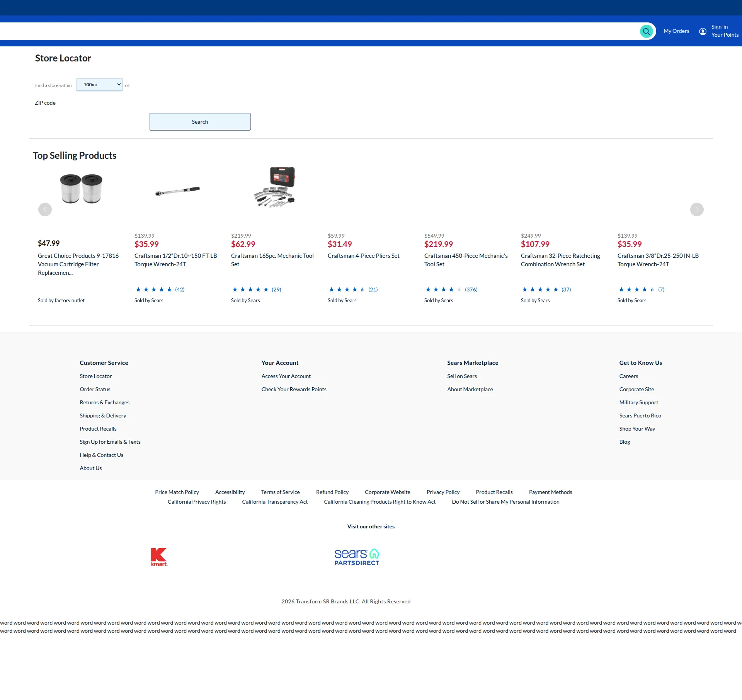Open Payment Methods link
Image resolution: width=742 pixels, height=700 pixels.
tap(551, 492)
